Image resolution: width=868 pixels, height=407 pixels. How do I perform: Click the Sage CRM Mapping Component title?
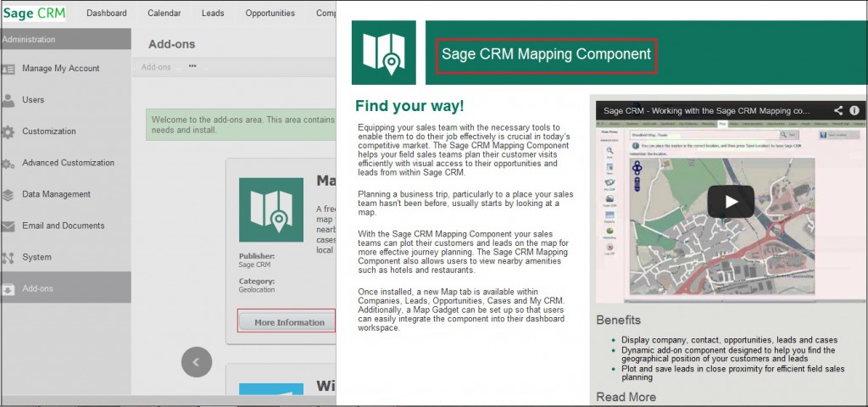coord(547,54)
